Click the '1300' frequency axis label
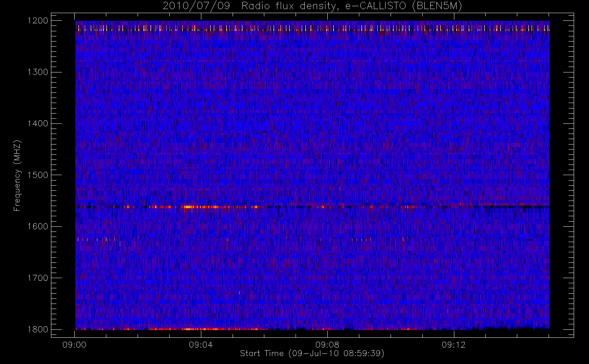The image size is (589, 364). [x=38, y=72]
